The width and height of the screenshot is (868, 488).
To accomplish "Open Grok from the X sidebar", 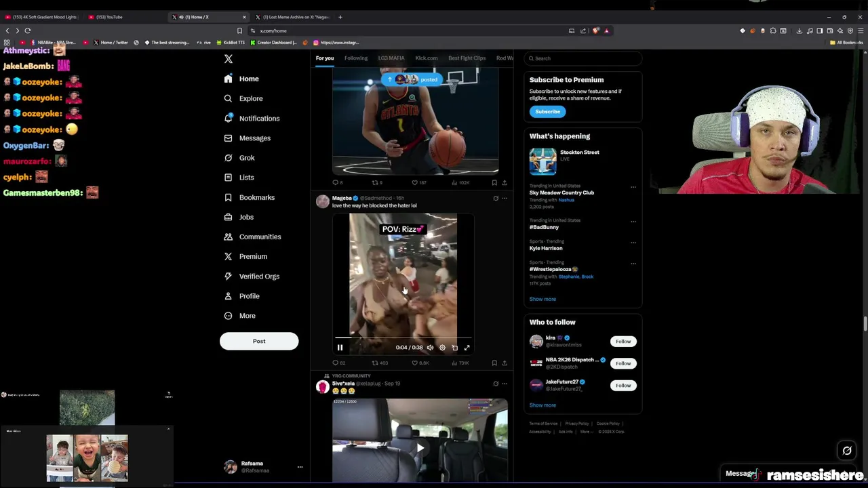I will click(239, 157).
